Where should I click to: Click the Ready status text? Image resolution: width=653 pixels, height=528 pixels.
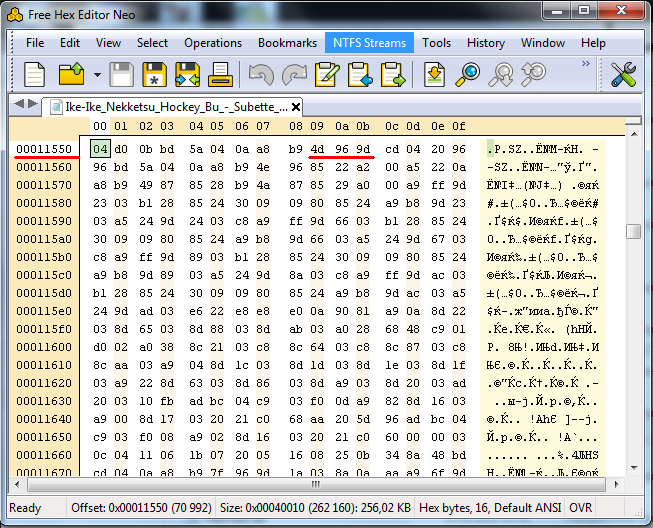click(x=25, y=508)
